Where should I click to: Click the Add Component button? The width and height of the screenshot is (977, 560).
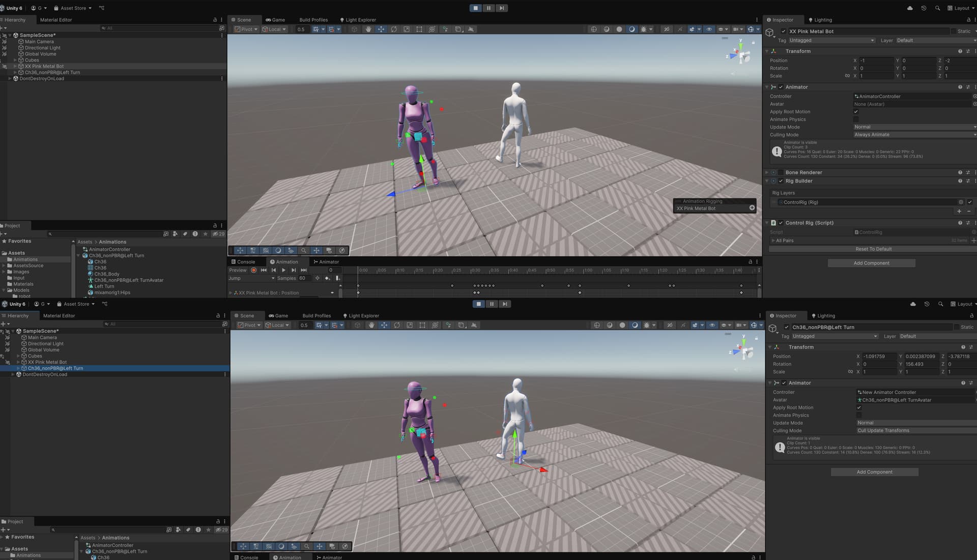[x=871, y=263]
